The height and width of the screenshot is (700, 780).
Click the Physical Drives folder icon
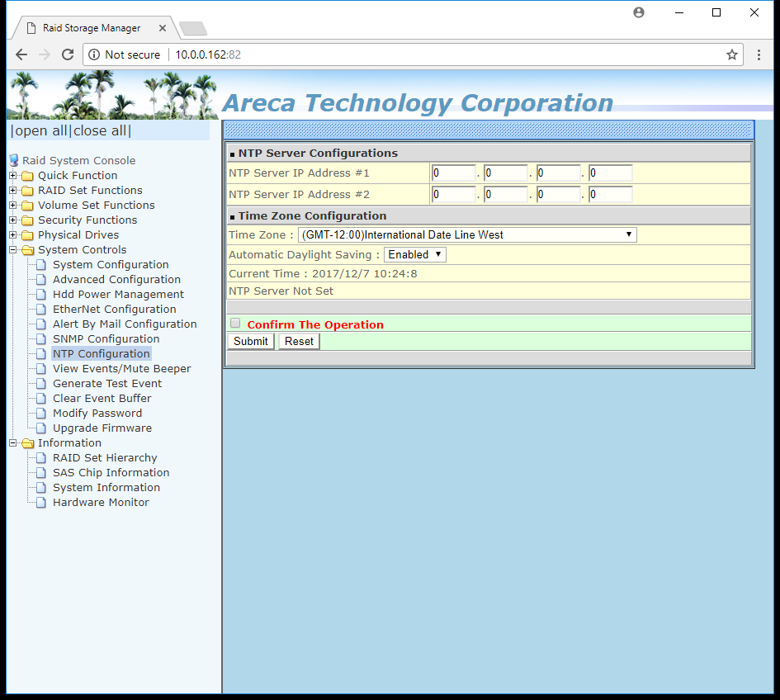tap(28, 235)
